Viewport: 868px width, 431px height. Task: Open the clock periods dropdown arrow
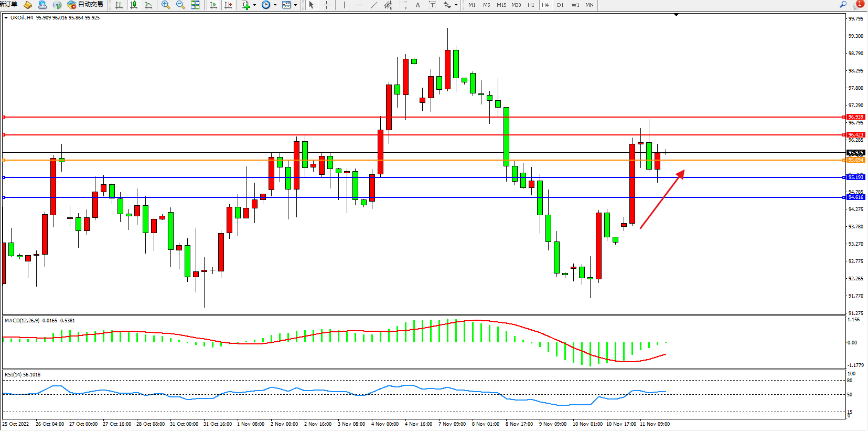tap(275, 5)
